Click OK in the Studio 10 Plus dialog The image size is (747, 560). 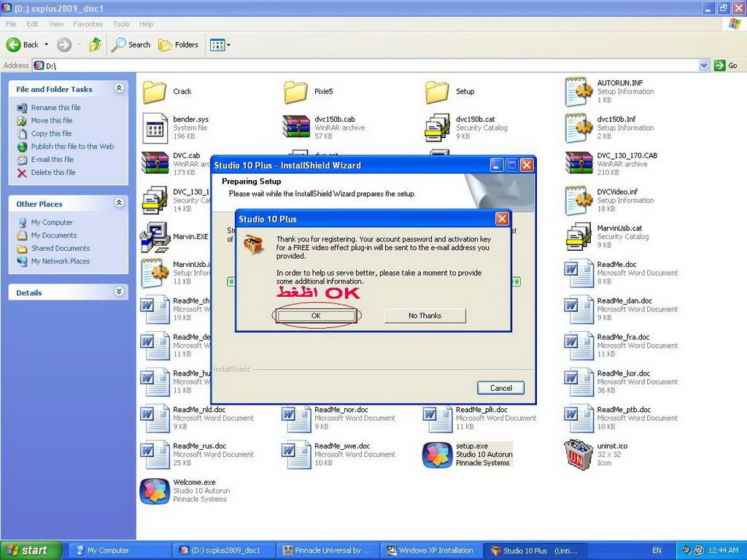tap(317, 316)
